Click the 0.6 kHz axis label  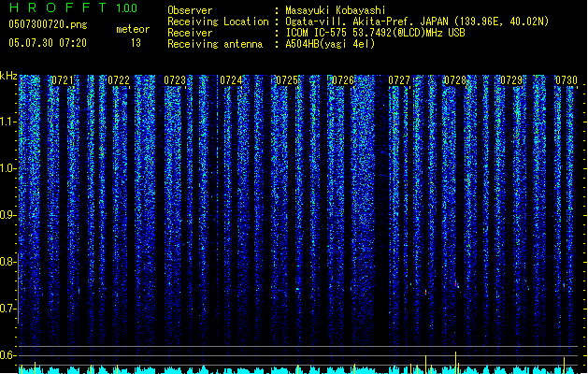(7, 355)
